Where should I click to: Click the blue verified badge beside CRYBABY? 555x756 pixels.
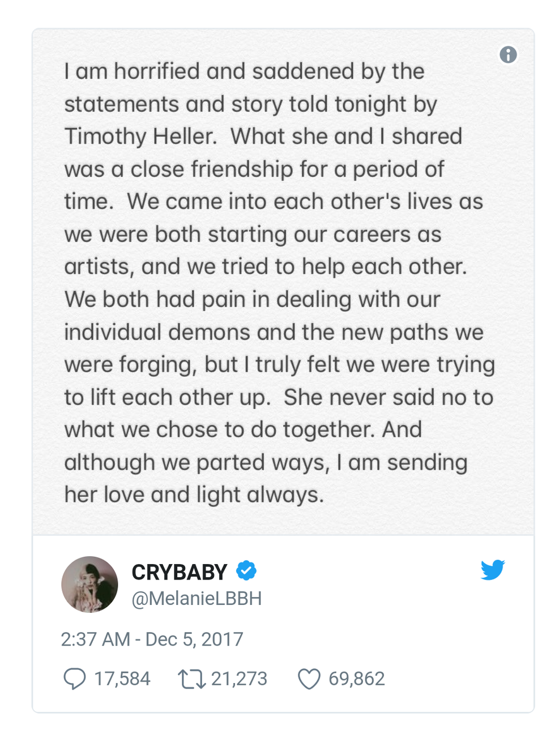point(246,570)
